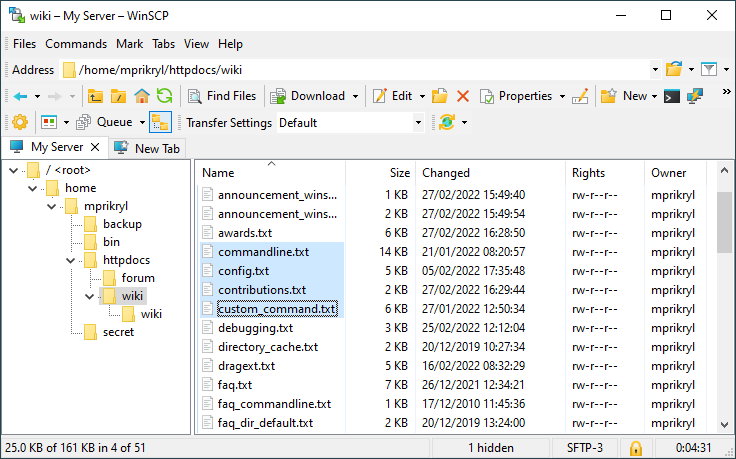
Task: Click the Properties button
Action: click(516, 96)
